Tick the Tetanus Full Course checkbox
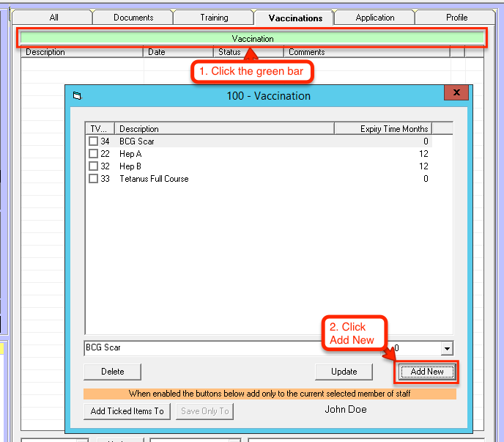The image size is (504, 442). click(x=93, y=179)
